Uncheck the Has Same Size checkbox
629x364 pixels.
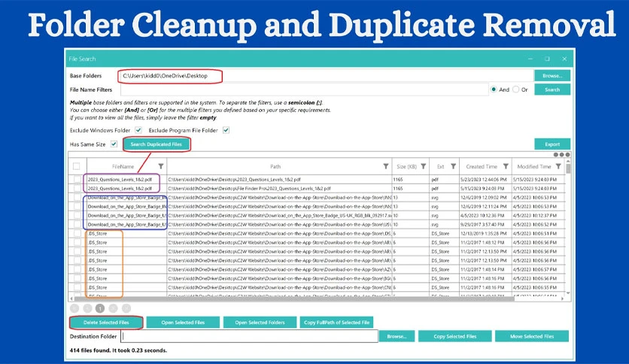click(114, 144)
